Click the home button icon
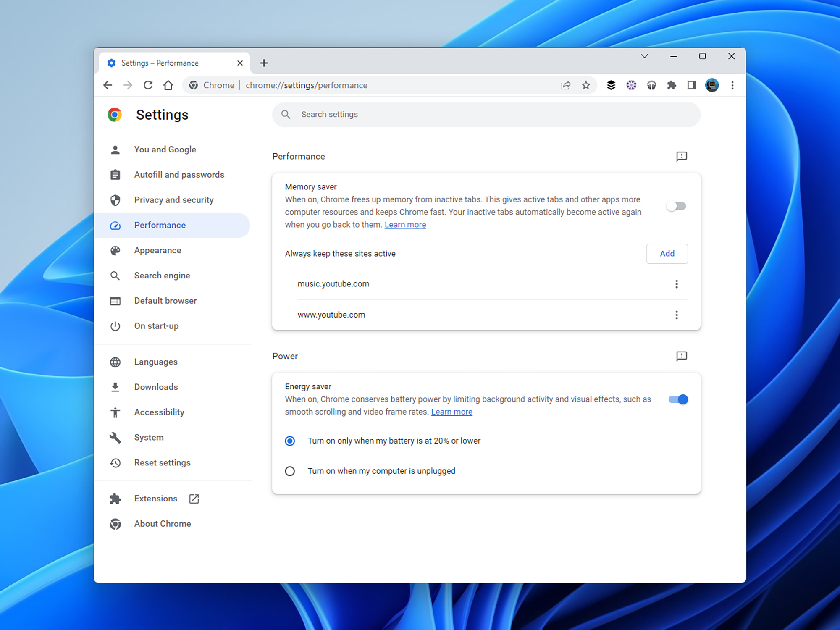Screen dimensions: 840x630 (x=168, y=85)
